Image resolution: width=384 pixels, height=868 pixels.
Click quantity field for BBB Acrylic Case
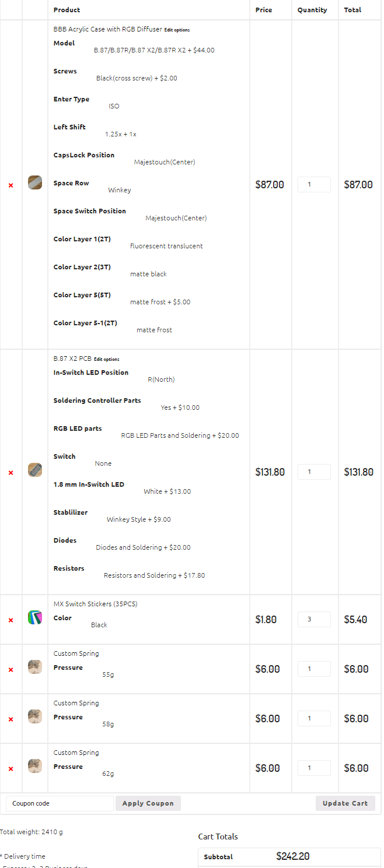(314, 184)
